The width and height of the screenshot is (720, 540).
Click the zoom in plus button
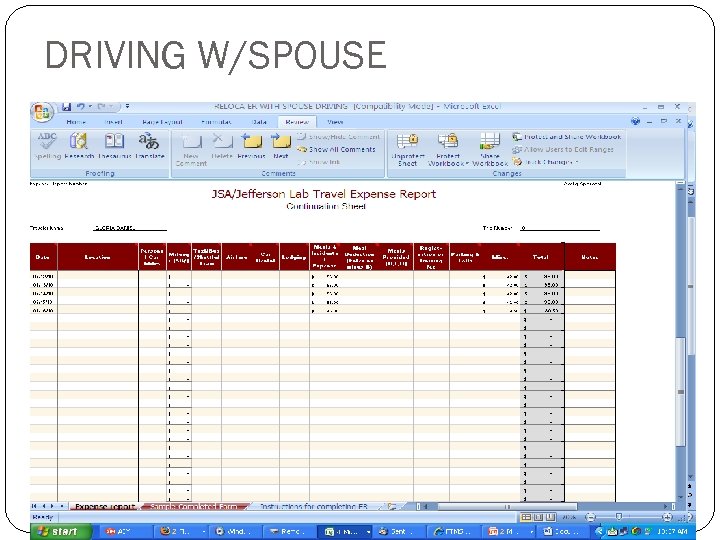coord(666,518)
